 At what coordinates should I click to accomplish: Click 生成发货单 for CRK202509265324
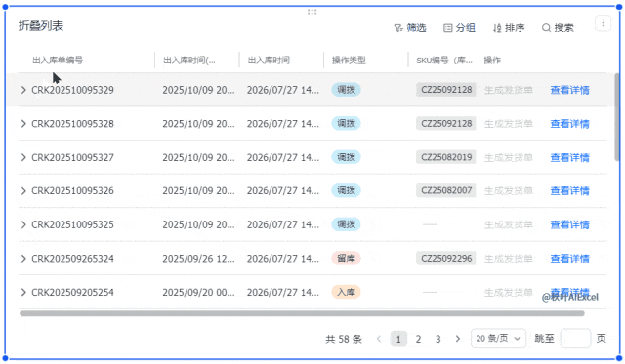(x=509, y=259)
